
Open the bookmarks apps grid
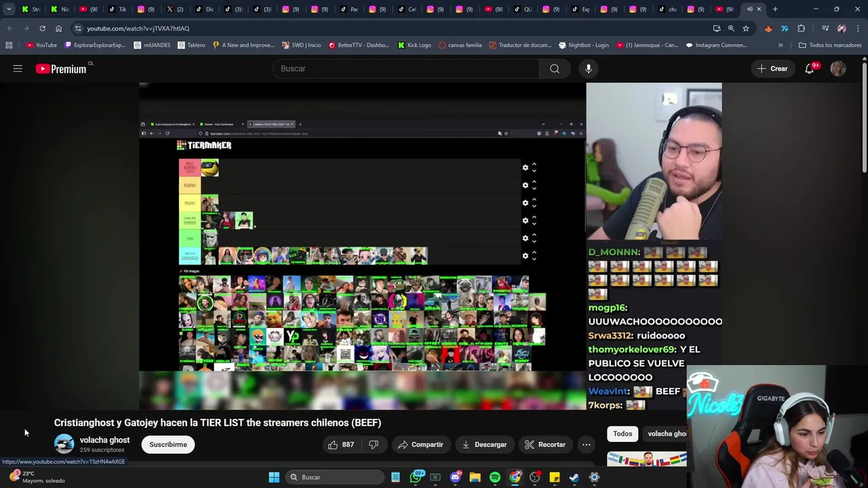[9, 45]
